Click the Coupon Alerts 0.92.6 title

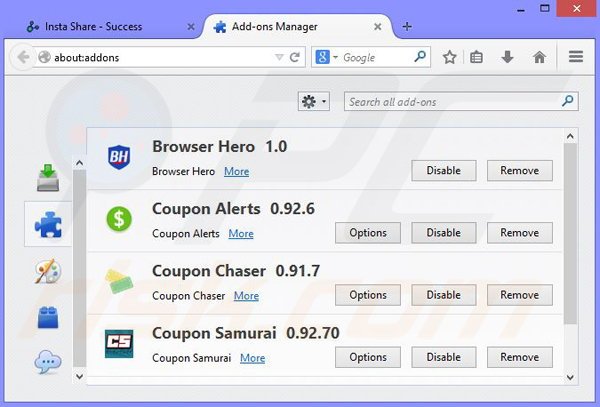coord(233,209)
